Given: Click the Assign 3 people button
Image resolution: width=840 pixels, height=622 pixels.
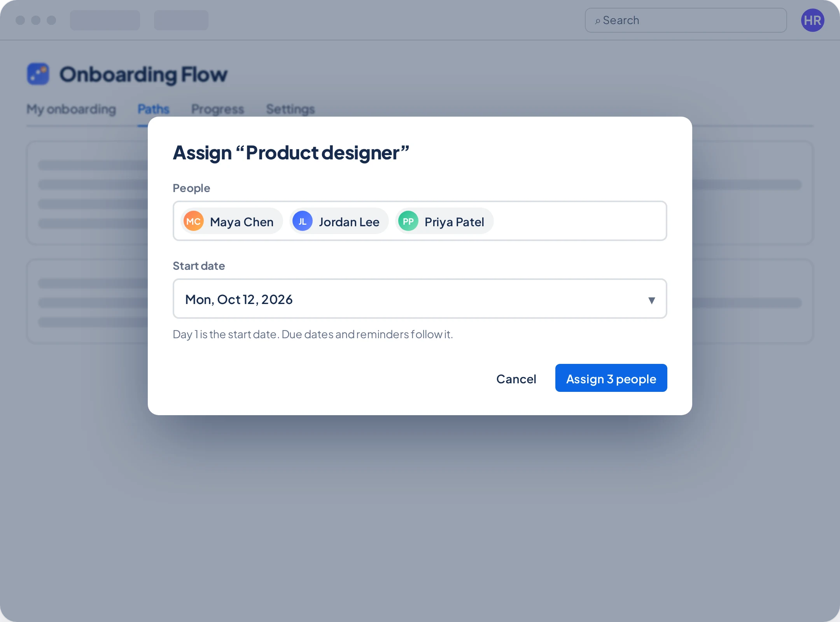Looking at the screenshot, I should point(611,378).
